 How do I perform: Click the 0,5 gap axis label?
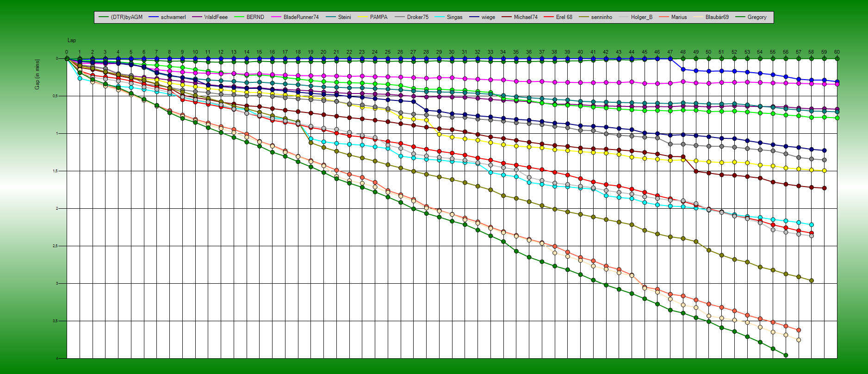[x=55, y=96]
